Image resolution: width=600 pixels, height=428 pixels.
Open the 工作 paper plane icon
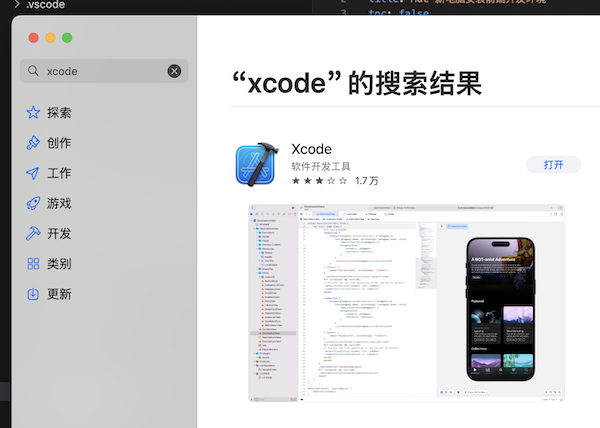[x=33, y=173]
